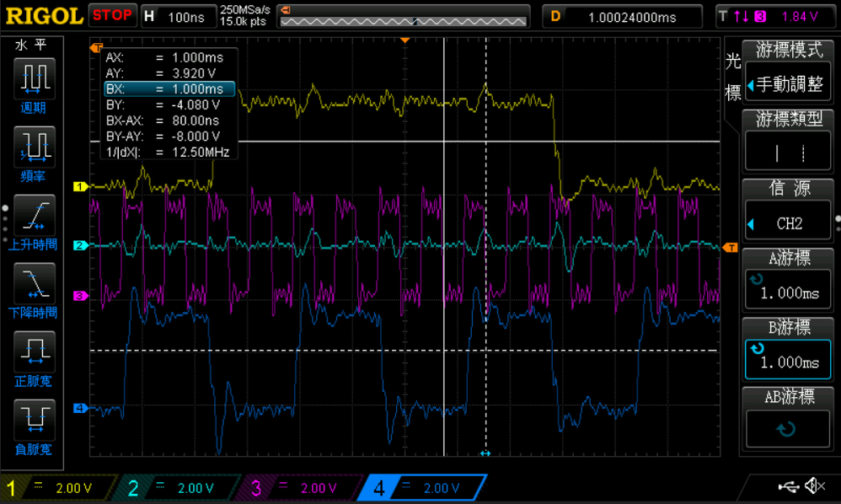841x504 pixels.
Task: Select the period (週期) measurement icon
Action: pyautogui.click(x=33, y=80)
